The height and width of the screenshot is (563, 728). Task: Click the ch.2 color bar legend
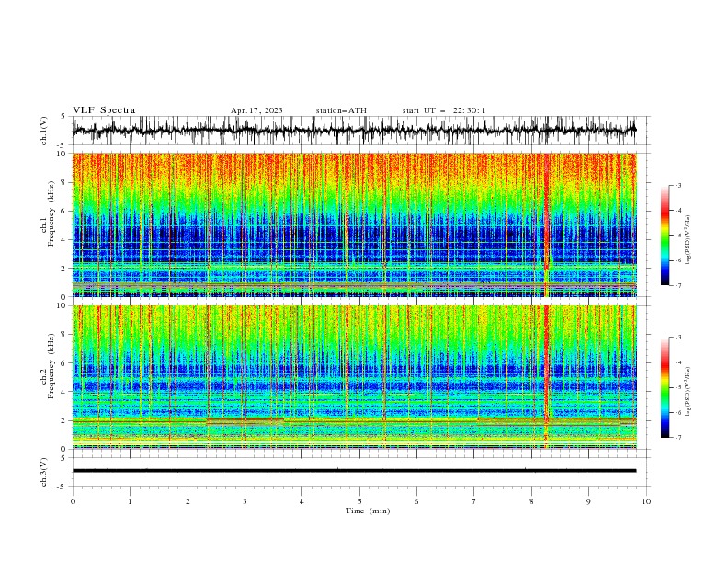(665, 387)
